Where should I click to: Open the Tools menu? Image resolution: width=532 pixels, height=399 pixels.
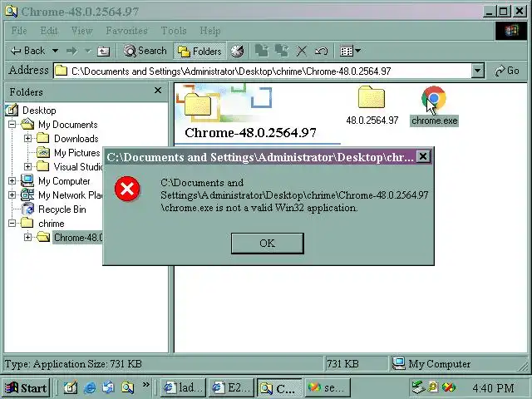coord(174,31)
